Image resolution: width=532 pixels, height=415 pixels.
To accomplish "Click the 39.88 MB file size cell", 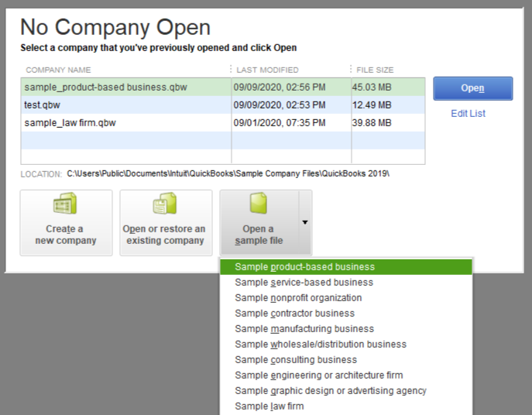I will click(388, 122).
